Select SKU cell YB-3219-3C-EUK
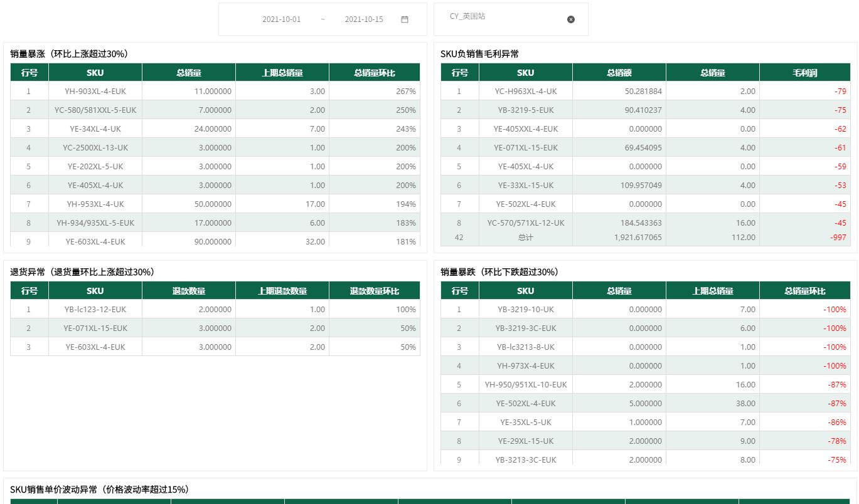This screenshot has height=504, width=859. pyautogui.click(x=526, y=328)
